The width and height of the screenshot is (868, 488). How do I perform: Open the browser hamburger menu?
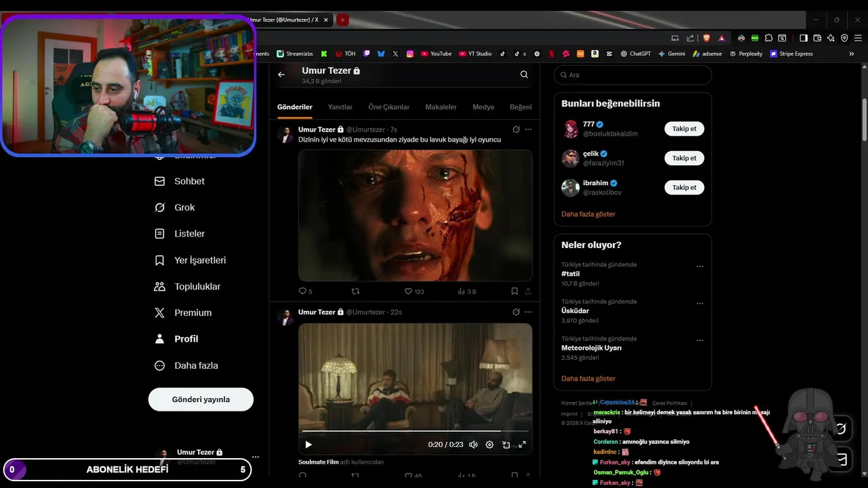[x=857, y=38]
